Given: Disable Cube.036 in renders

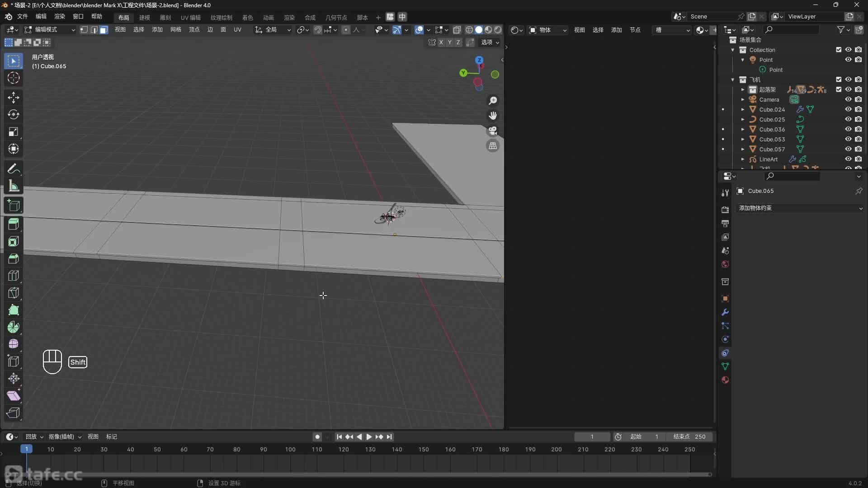Looking at the screenshot, I should [x=859, y=129].
